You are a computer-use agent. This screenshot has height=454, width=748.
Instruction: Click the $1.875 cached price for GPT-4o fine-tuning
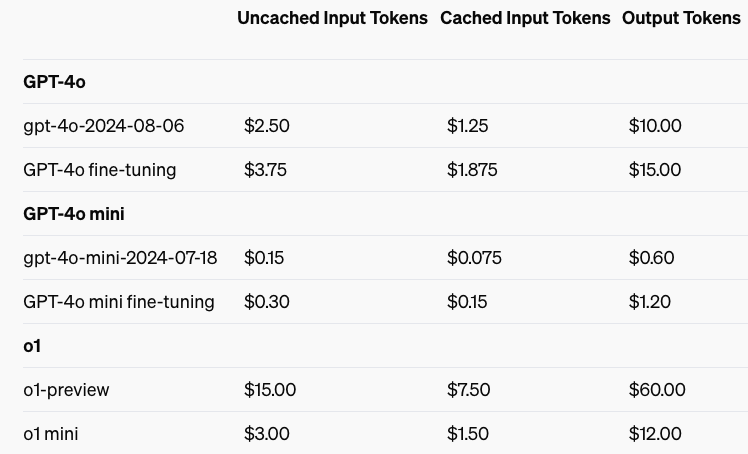[x=472, y=170]
